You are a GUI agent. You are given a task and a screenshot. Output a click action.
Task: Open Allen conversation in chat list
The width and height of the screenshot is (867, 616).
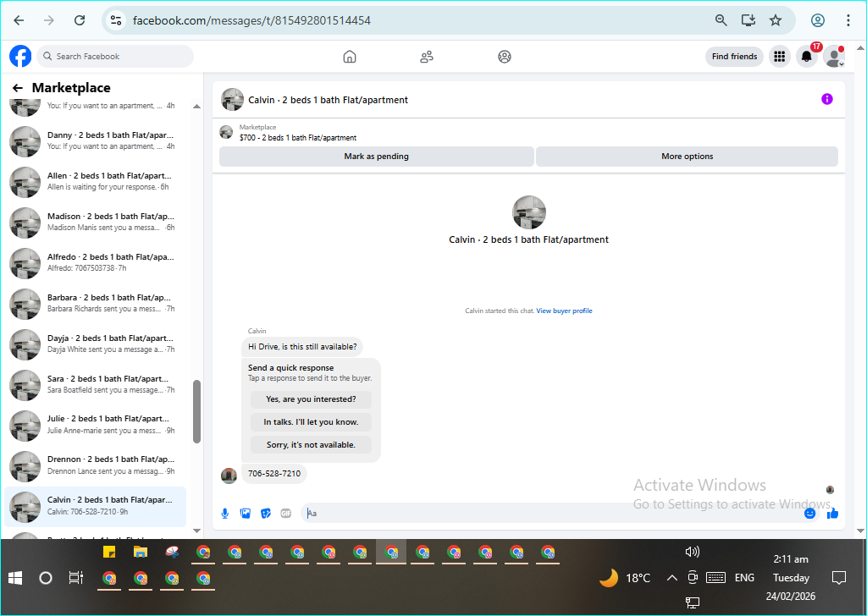pos(95,182)
